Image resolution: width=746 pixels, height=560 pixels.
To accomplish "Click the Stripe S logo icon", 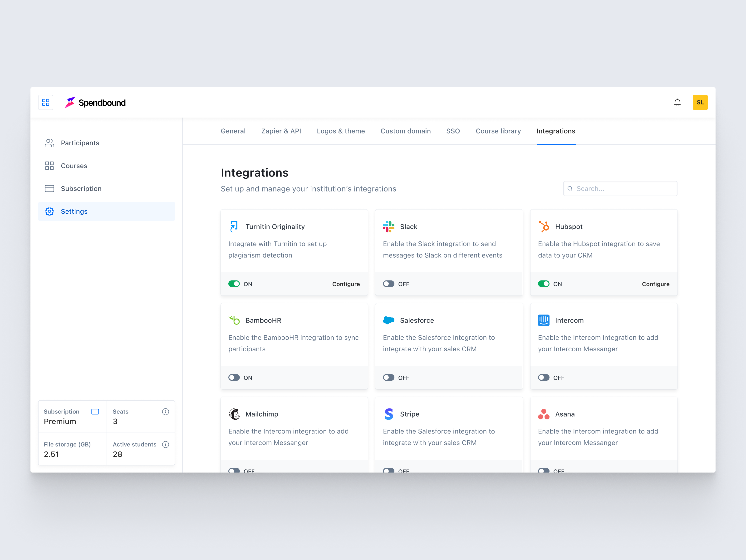I will (x=388, y=414).
